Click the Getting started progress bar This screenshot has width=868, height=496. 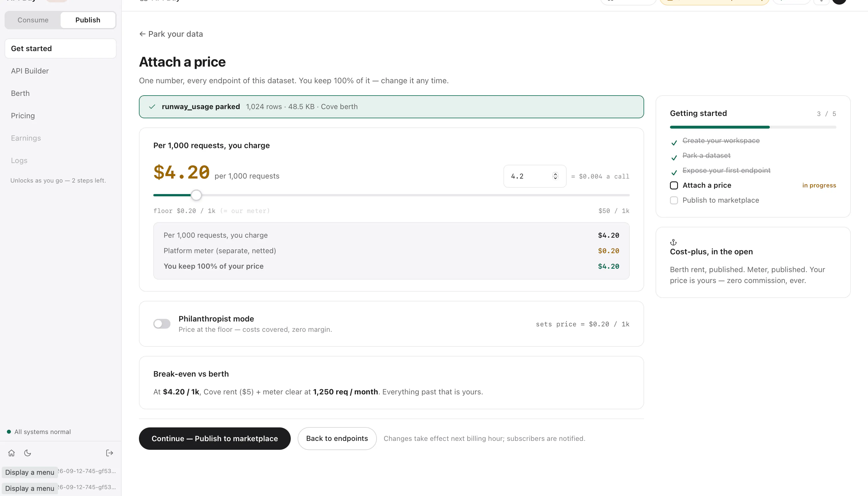[753, 127]
